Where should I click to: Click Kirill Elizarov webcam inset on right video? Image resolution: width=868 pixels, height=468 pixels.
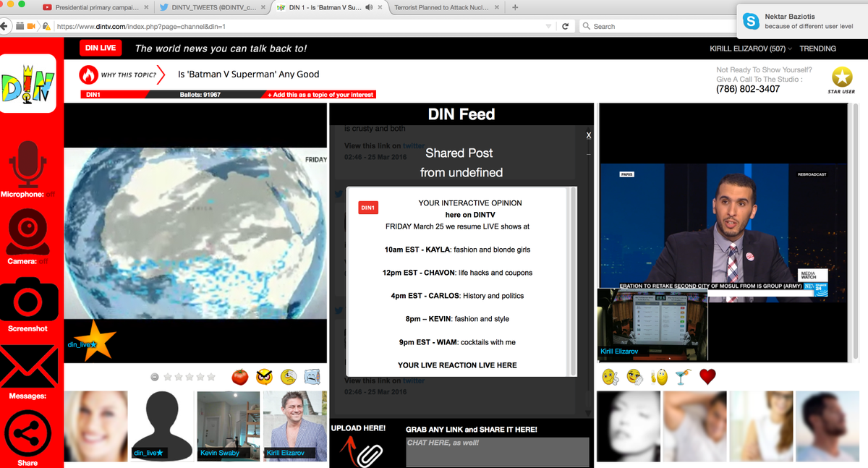(652, 323)
